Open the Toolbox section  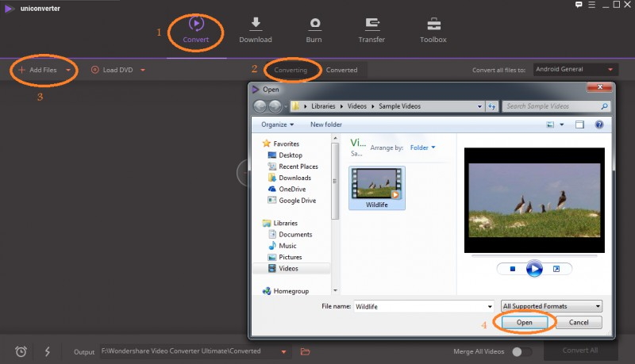click(433, 30)
